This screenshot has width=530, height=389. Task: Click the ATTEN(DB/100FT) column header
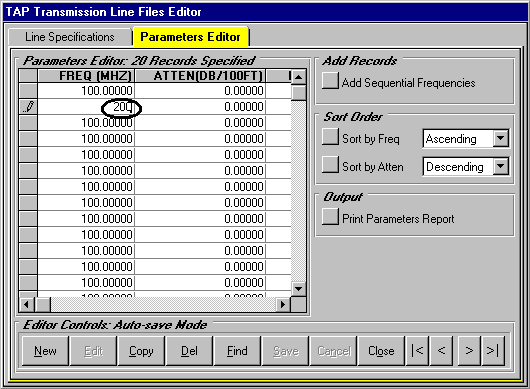[x=200, y=76]
